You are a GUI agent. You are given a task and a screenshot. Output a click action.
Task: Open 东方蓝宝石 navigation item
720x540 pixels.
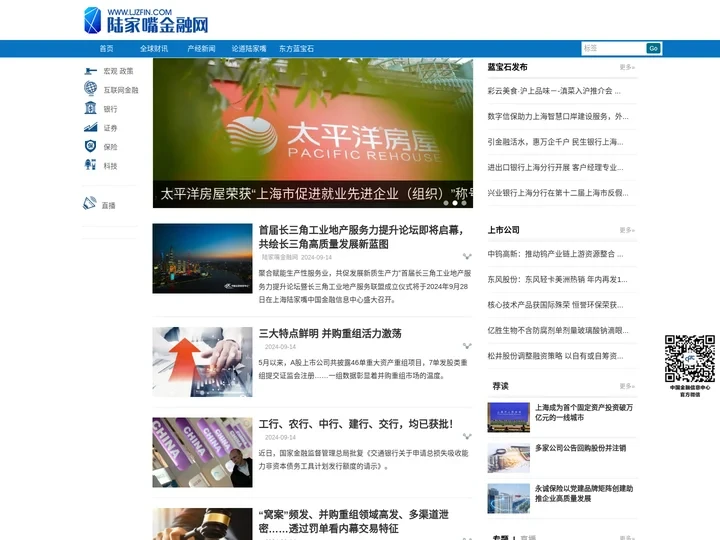click(x=297, y=49)
